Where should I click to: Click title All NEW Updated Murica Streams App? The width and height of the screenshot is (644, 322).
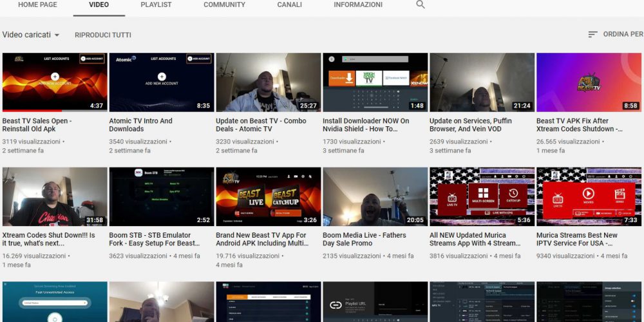pyautogui.click(x=475, y=239)
